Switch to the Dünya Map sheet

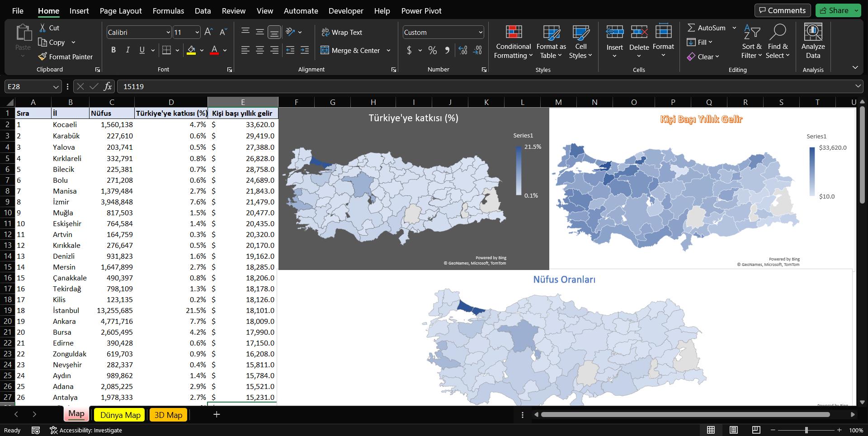point(120,415)
